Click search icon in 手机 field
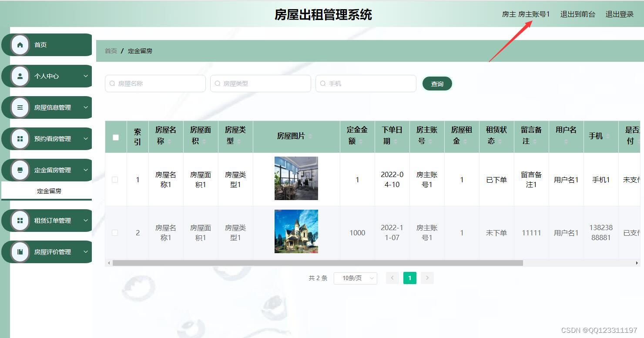Image resolution: width=644 pixels, height=338 pixels. 323,84
